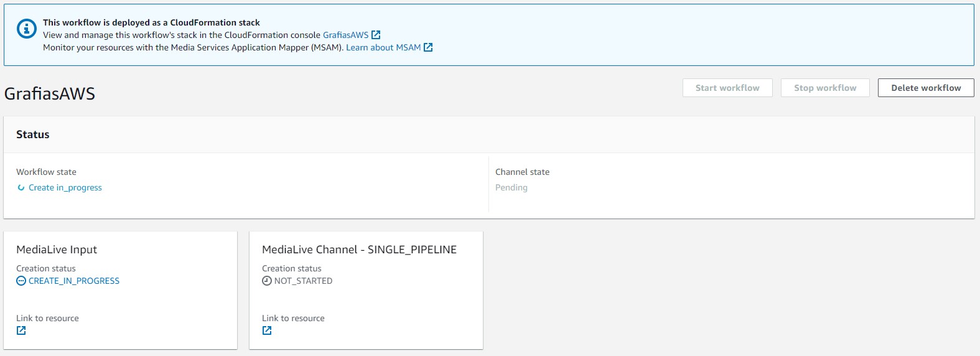Select the GrafiasAWS page heading
The width and height of the screenshot is (980, 356).
click(x=50, y=94)
